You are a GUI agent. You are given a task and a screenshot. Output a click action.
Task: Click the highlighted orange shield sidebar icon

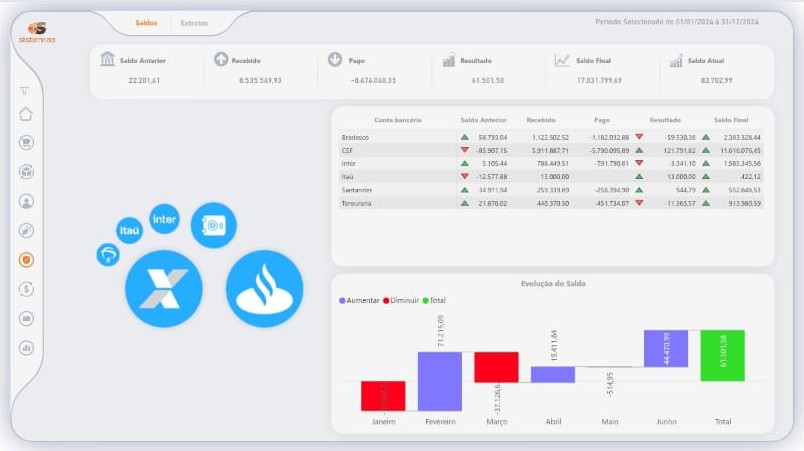tap(26, 260)
